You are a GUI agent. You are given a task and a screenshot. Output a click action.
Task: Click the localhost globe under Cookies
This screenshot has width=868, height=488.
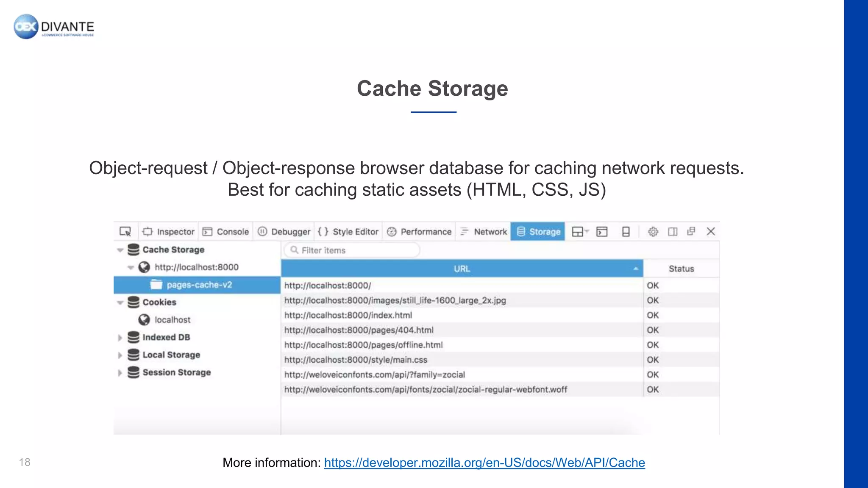(145, 319)
